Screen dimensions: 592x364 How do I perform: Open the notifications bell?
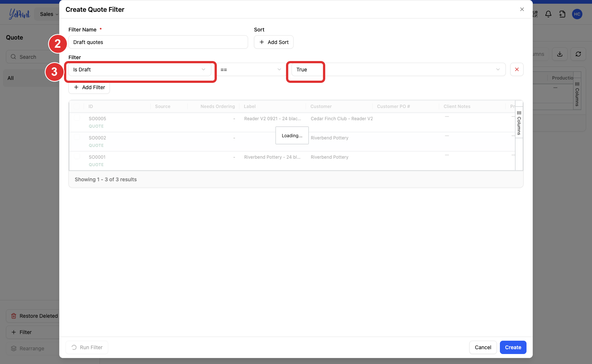[x=548, y=14]
